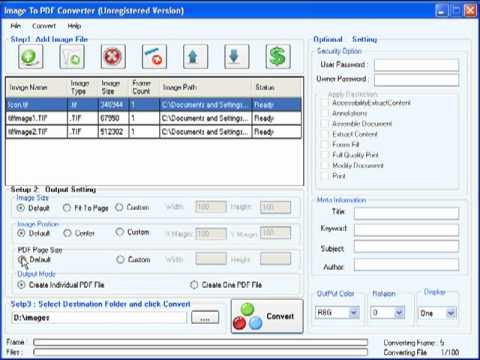
Task: Click the PDF Page Size Height field
Action: pyautogui.click(x=275, y=259)
